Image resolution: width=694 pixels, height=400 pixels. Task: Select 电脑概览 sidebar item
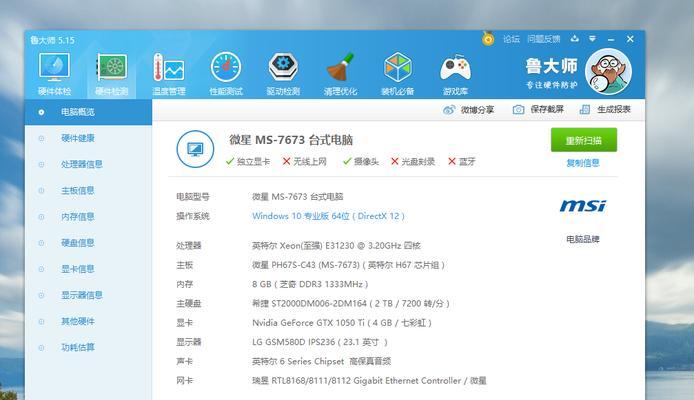pos(88,112)
